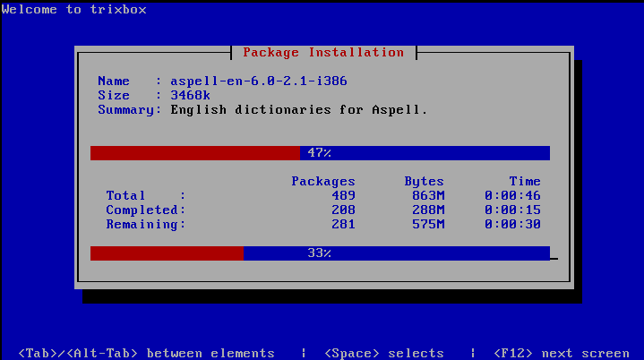644x360 pixels.
Task: Click the 'Name' field label
Action: 114,81
